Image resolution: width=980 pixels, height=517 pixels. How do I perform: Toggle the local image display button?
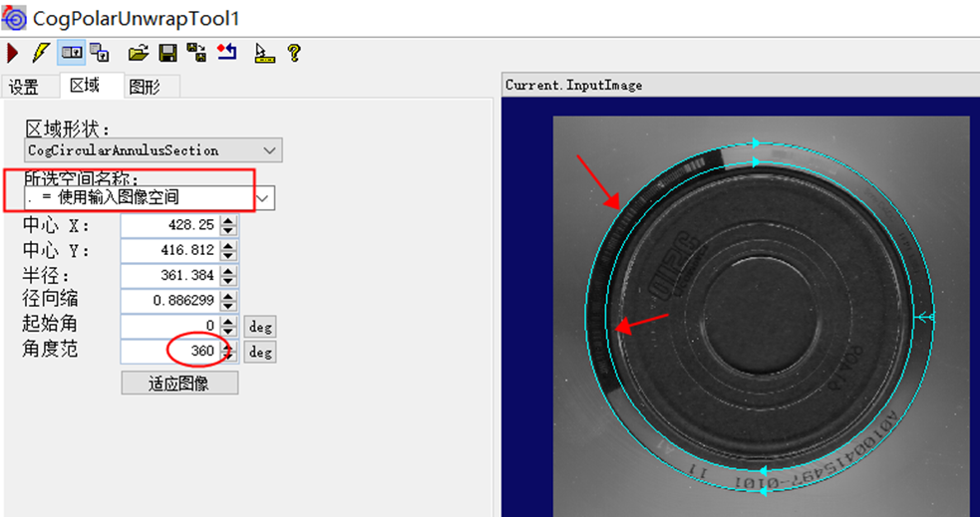73,53
